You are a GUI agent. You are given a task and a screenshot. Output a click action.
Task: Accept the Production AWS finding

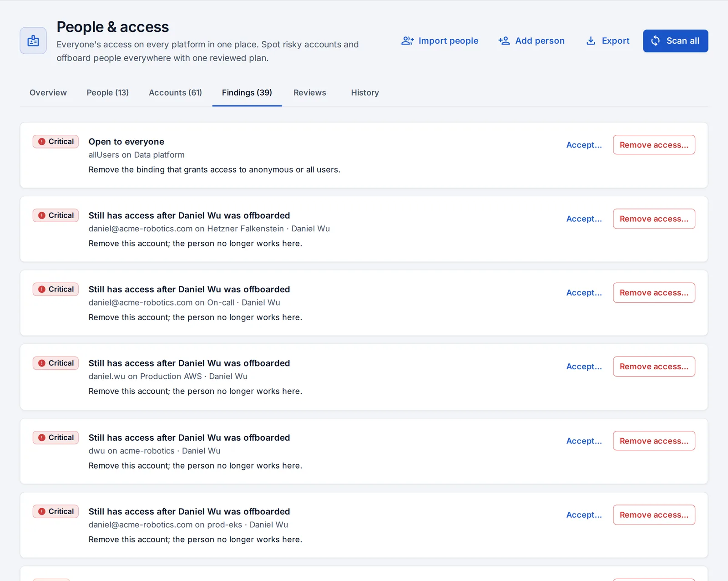[584, 367]
